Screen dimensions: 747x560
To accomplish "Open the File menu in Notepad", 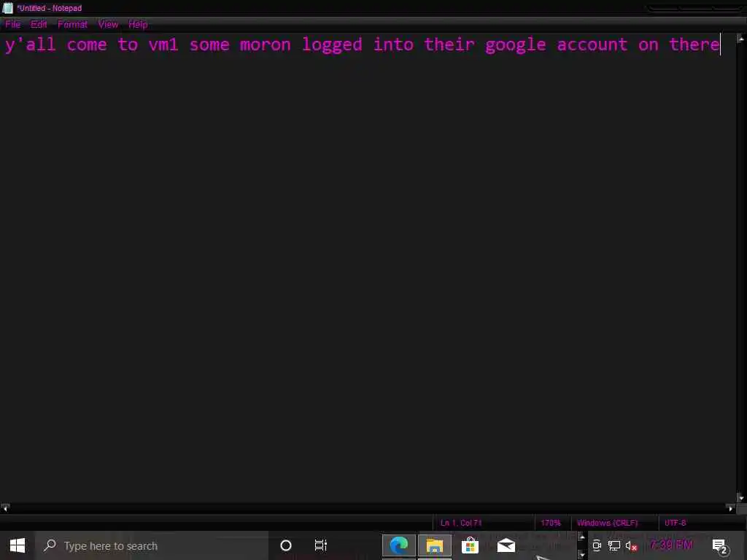I will 13,24.
